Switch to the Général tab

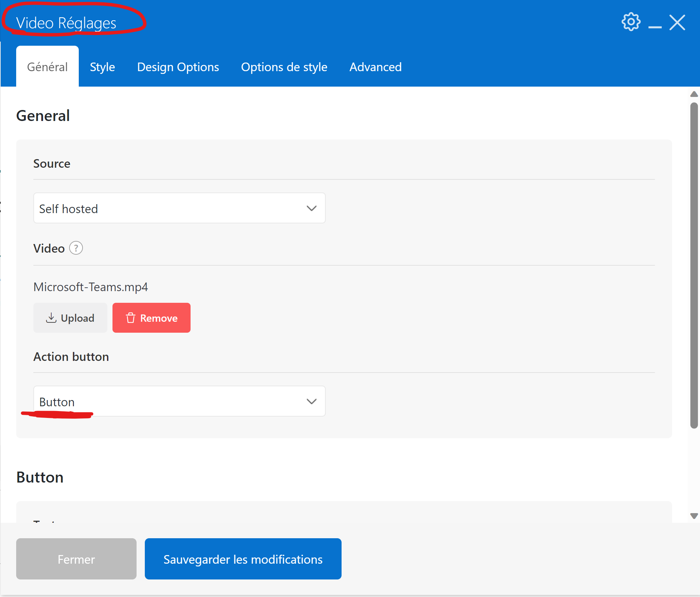click(47, 67)
